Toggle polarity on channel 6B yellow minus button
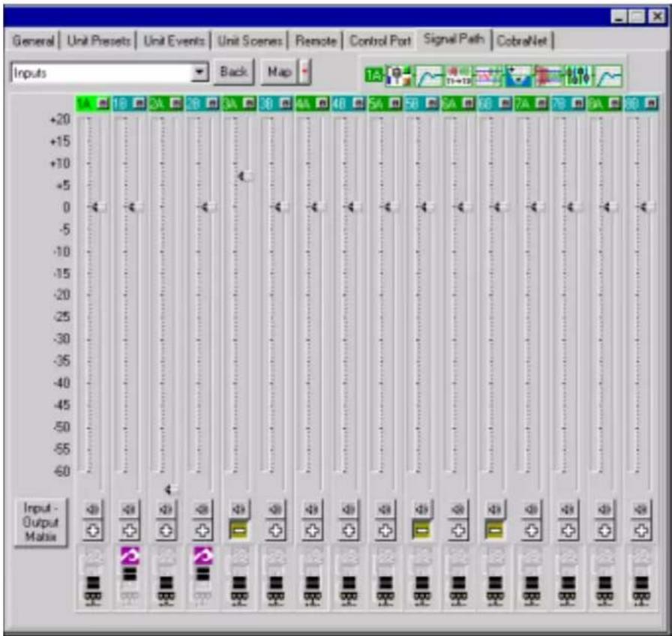This screenshot has width=672, height=636. click(495, 530)
